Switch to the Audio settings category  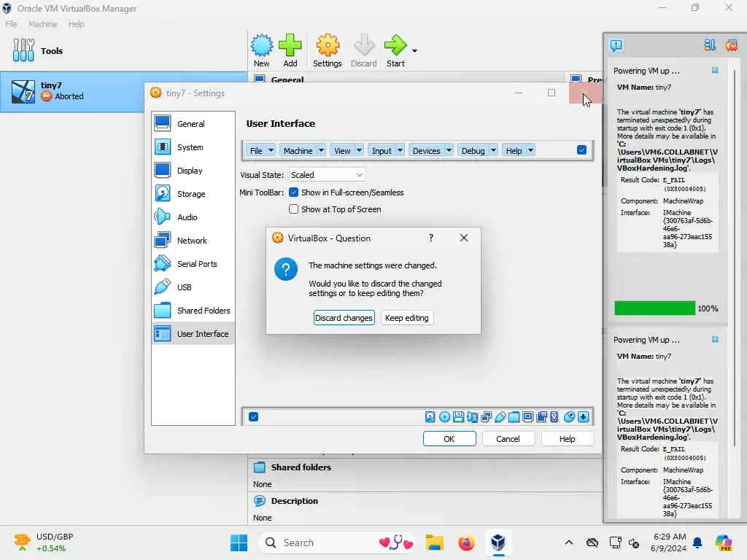[x=193, y=217]
